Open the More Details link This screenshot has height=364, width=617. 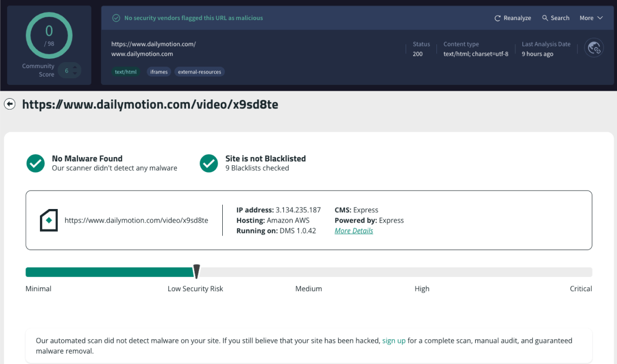click(354, 230)
